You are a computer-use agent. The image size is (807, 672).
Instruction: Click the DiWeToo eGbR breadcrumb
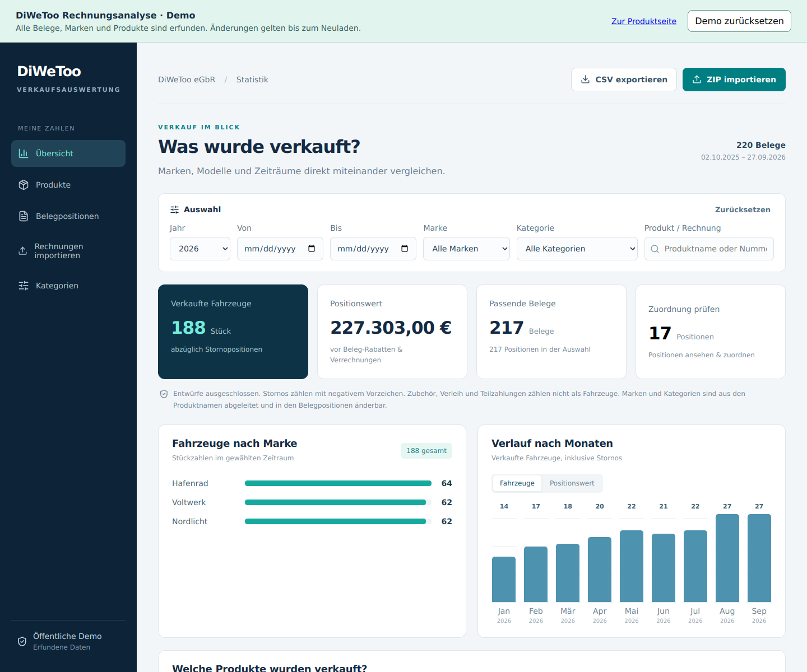187,80
